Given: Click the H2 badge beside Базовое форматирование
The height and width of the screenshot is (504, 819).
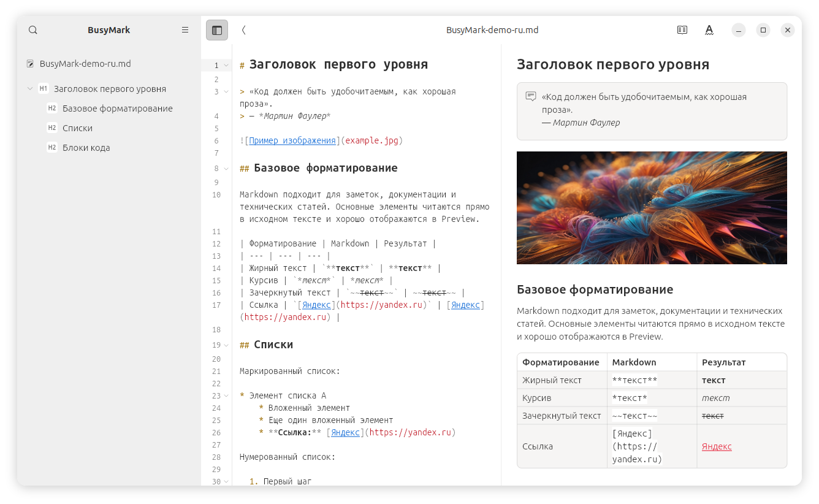Looking at the screenshot, I should tap(52, 109).
